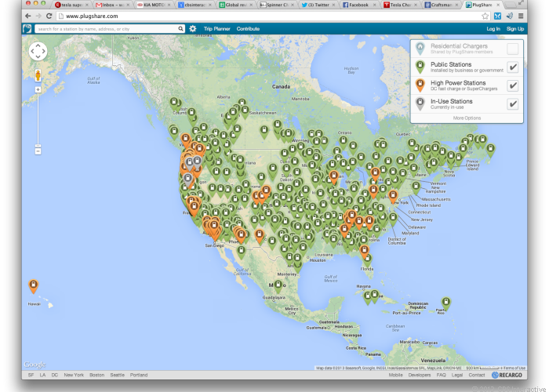Click the map zoom slider handle
549x392 pixels.
38,146
